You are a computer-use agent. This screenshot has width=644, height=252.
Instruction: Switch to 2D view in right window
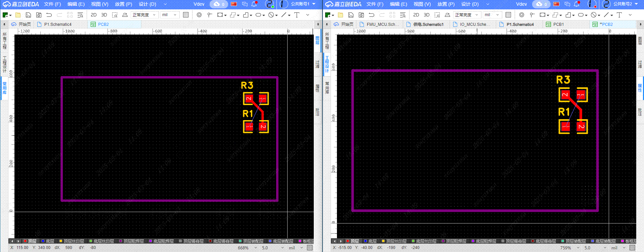(x=416, y=15)
